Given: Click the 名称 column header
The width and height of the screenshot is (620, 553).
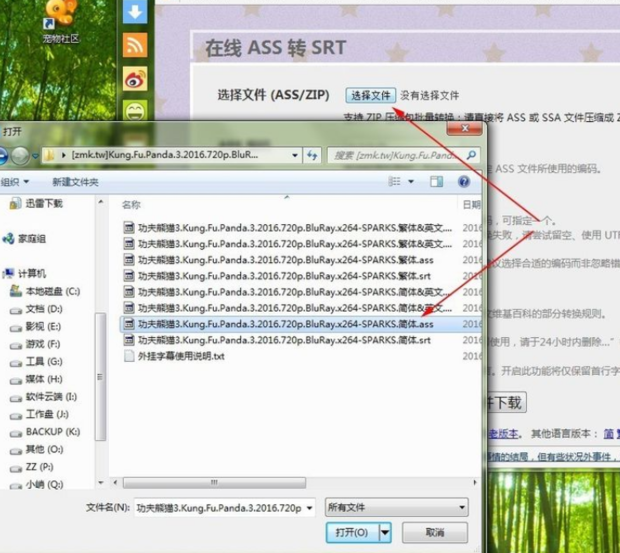Looking at the screenshot, I should (x=131, y=204).
